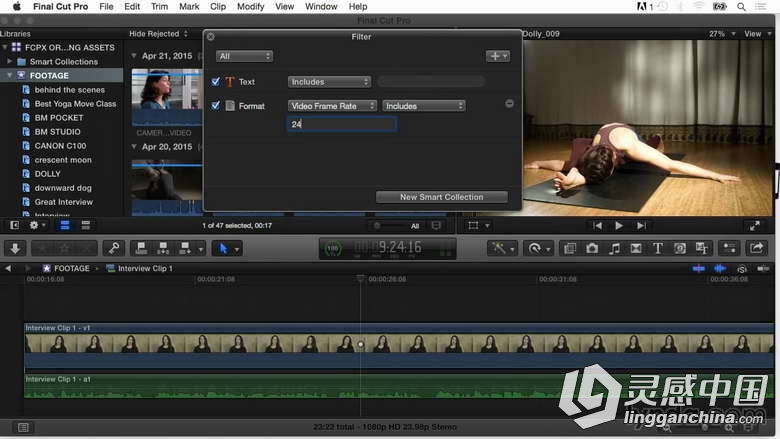780x439 pixels.
Task: Click the 24 frame rate field
Action: click(x=342, y=124)
